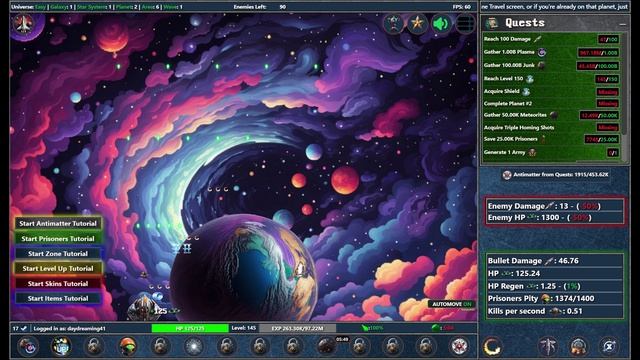640x360 pixels.
Task: Toggle the checkmark next to 17
Action: [24, 328]
